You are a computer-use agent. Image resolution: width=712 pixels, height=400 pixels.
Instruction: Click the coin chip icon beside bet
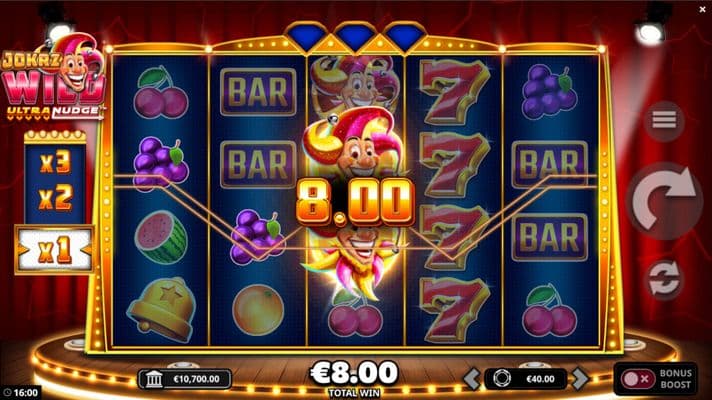coord(502,378)
